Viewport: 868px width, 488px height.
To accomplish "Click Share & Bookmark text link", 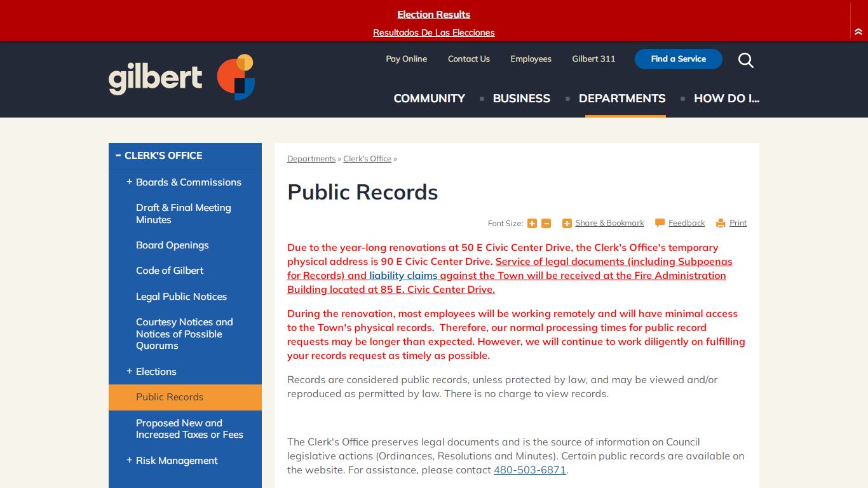I will point(609,223).
